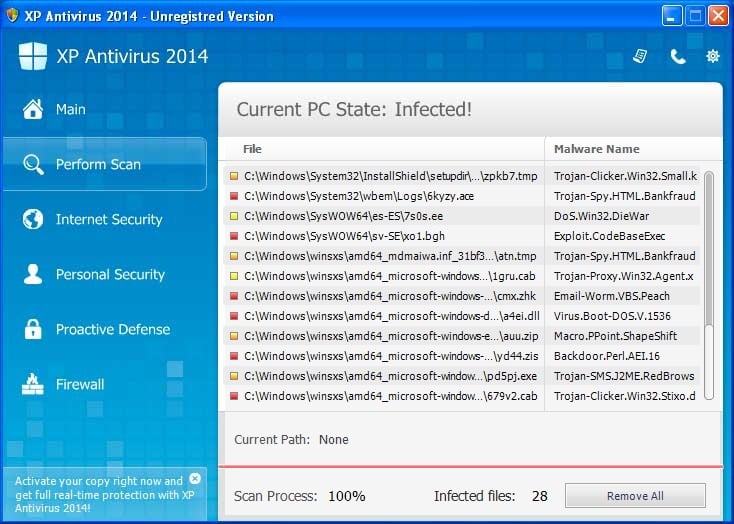734x524 pixels.
Task: Click the magnifier icon for Perform Scan
Action: click(x=33, y=164)
